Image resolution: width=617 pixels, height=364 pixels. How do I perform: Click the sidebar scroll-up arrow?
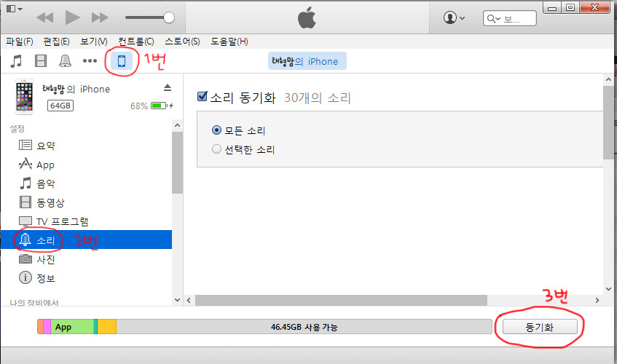click(x=178, y=125)
